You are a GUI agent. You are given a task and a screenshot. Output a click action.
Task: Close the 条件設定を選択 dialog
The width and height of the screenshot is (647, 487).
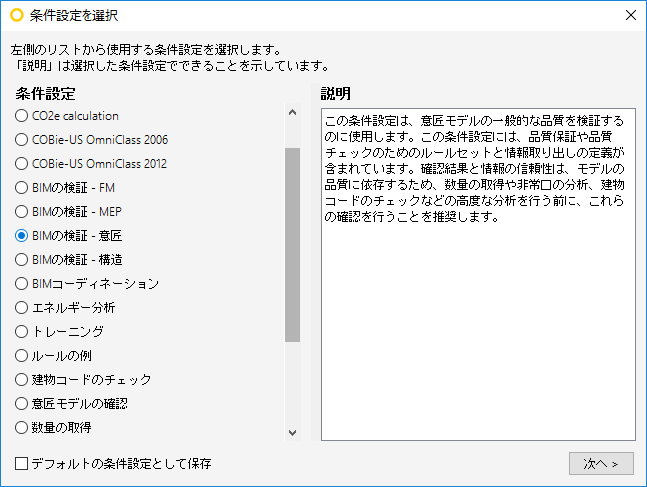point(630,15)
